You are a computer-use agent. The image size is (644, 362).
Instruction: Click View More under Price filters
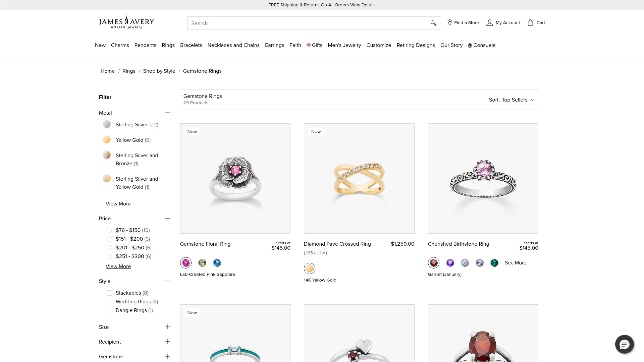[x=118, y=266]
